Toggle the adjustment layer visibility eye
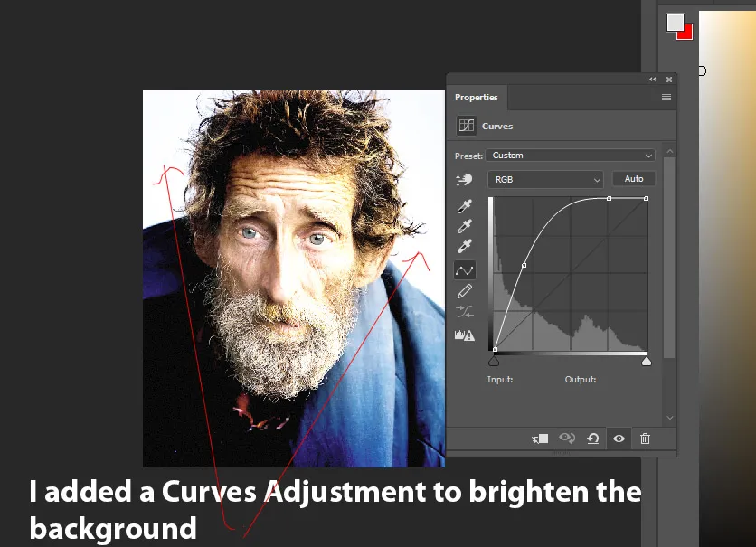The height and width of the screenshot is (547, 756). (619, 439)
